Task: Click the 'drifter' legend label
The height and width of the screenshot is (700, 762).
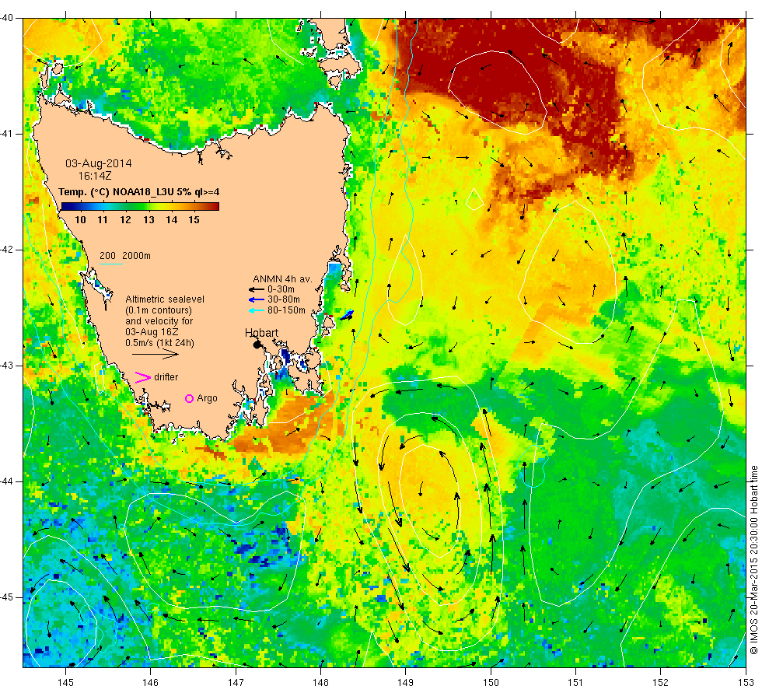Action: pos(166,376)
